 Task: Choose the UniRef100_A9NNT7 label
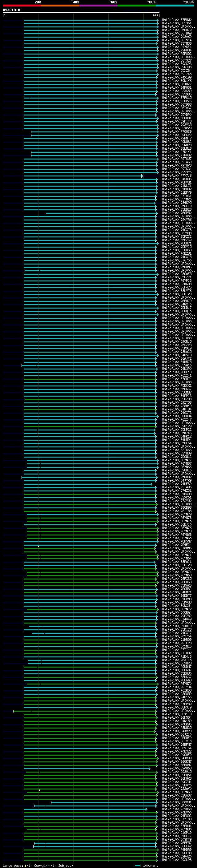pyautogui.click(x=177, y=139)
